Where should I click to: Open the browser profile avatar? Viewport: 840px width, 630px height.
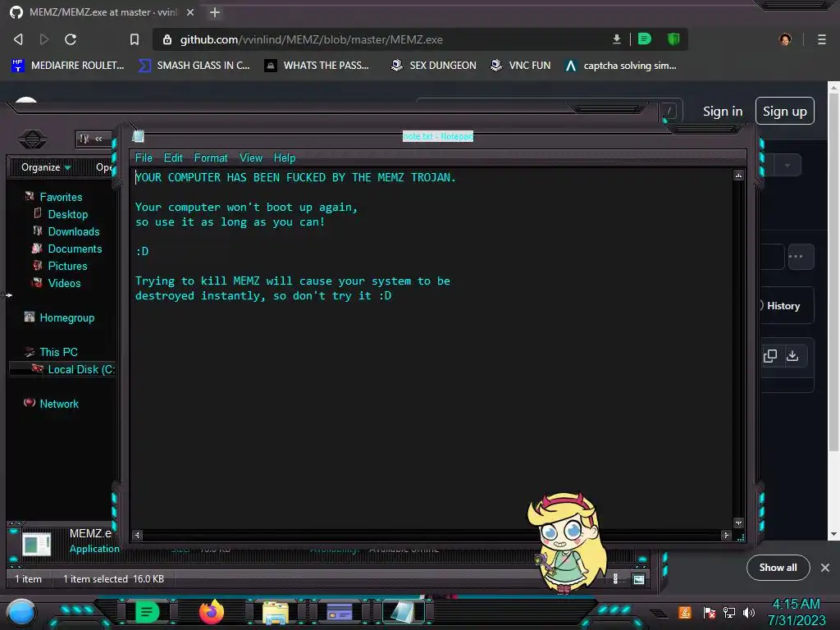coord(785,39)
